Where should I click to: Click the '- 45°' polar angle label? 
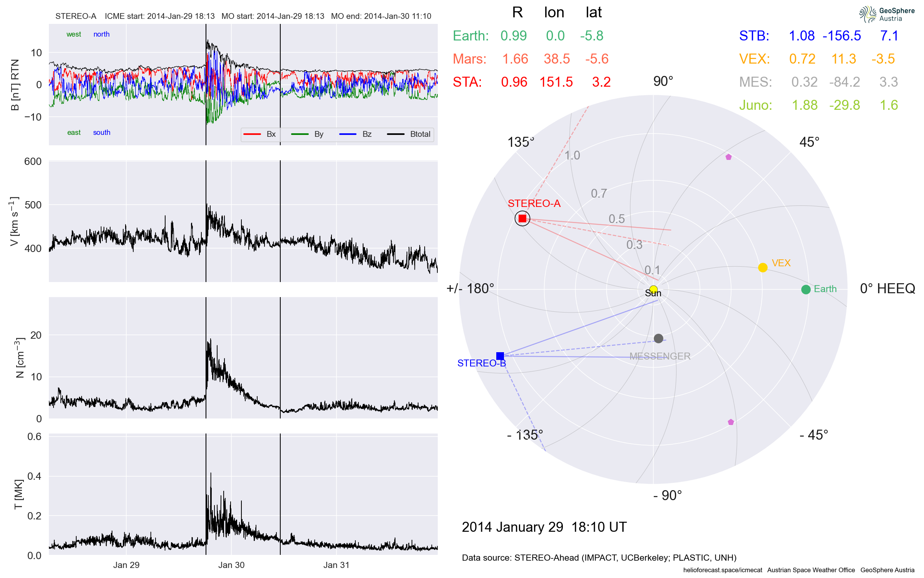pos(814,435)
